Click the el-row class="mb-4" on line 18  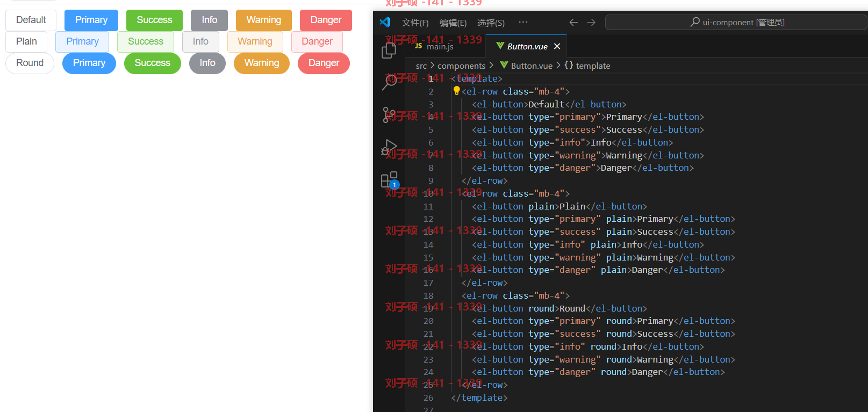pyautogui.click(x=515, y=295)
